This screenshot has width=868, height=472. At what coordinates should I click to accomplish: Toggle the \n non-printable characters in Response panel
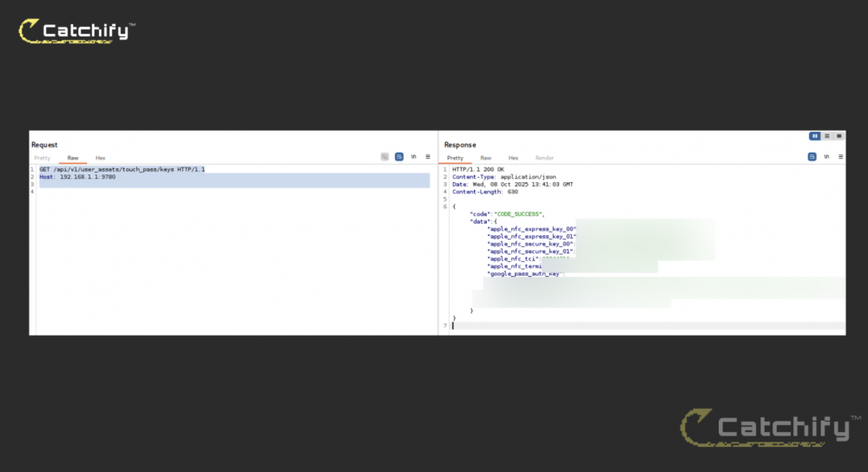[x=826, y=157]
